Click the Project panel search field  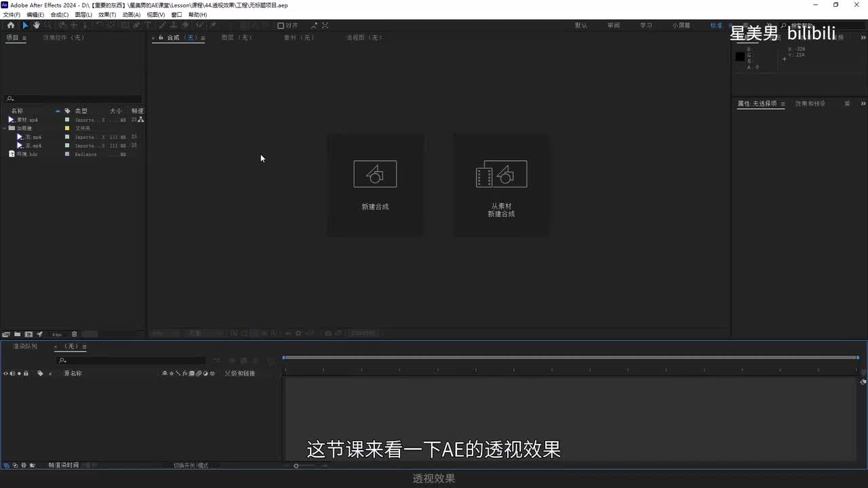(73, 99)
